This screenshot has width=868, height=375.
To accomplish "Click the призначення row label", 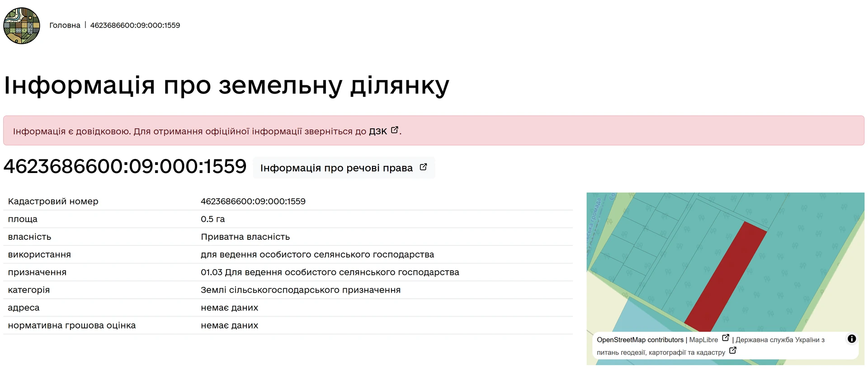I will point(37,272).
